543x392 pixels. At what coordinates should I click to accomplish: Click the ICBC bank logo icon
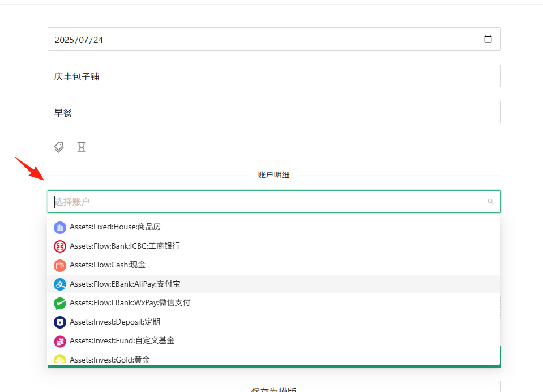[x=60, y=246]
